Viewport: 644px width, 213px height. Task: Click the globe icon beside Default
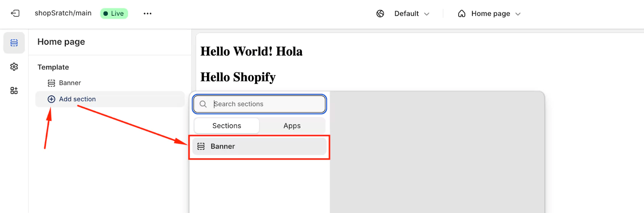pyautogui.click(x=380, y=14)
